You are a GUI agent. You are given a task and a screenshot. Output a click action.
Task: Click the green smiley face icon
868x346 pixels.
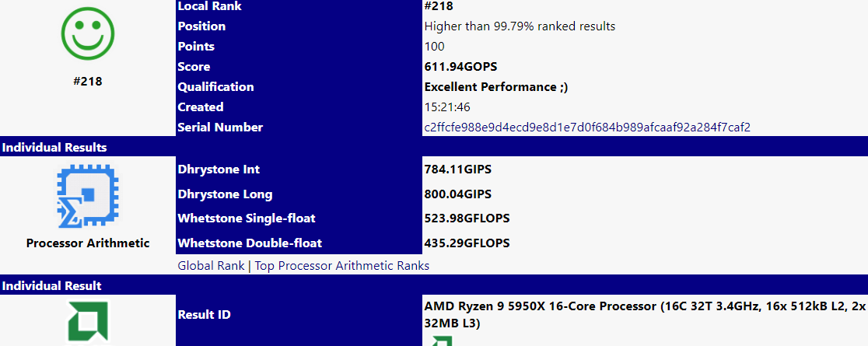tap(87, 33)
